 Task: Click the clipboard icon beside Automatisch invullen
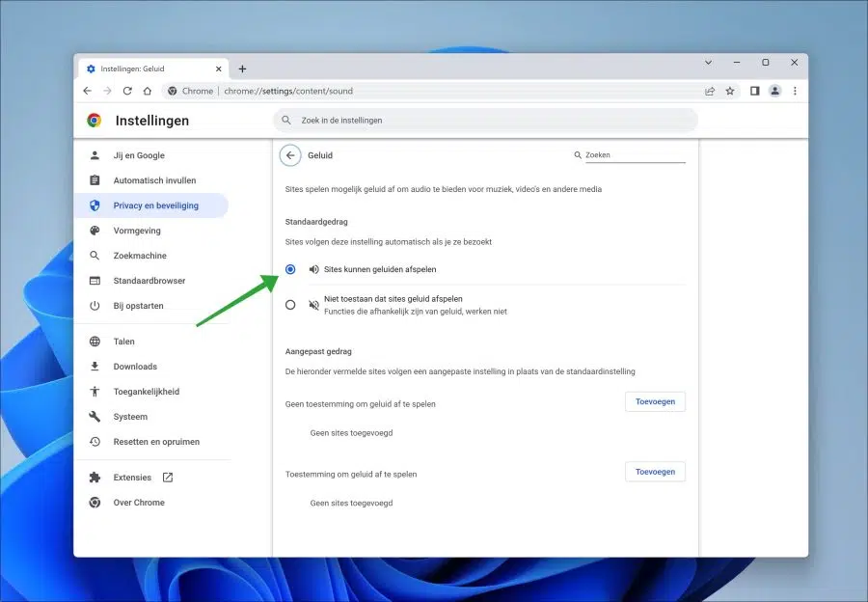pyautogui.click(x=95, y=180)
